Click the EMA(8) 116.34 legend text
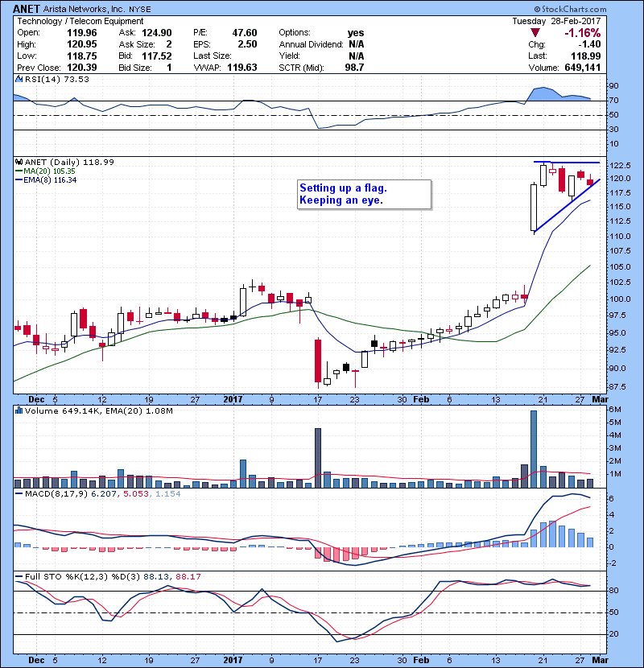 coord(50,180)
